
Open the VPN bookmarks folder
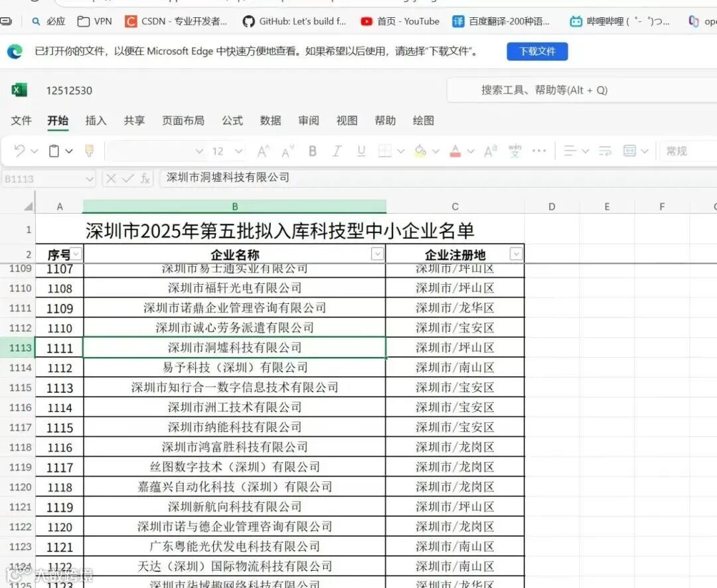point(95,21)
